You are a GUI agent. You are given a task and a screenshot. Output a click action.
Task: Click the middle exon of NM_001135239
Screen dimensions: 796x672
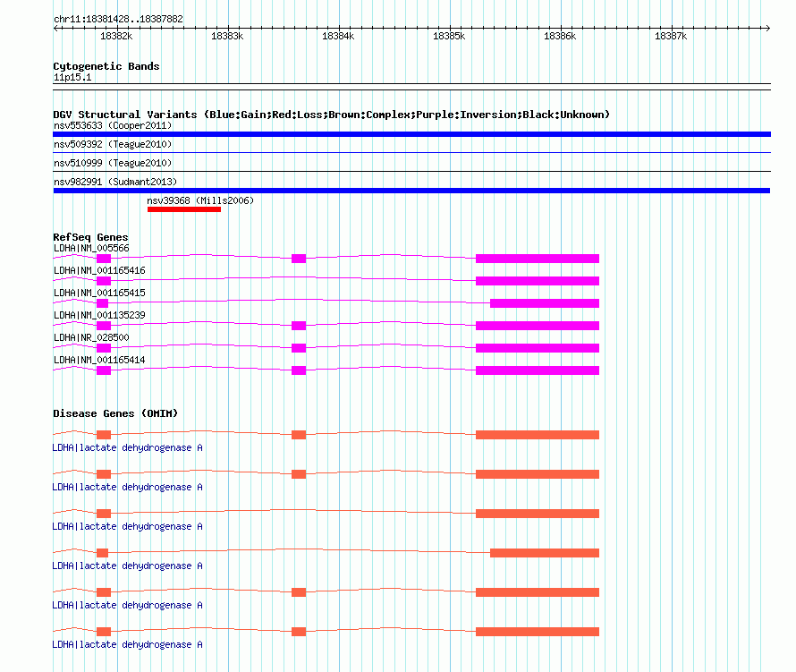299,326
